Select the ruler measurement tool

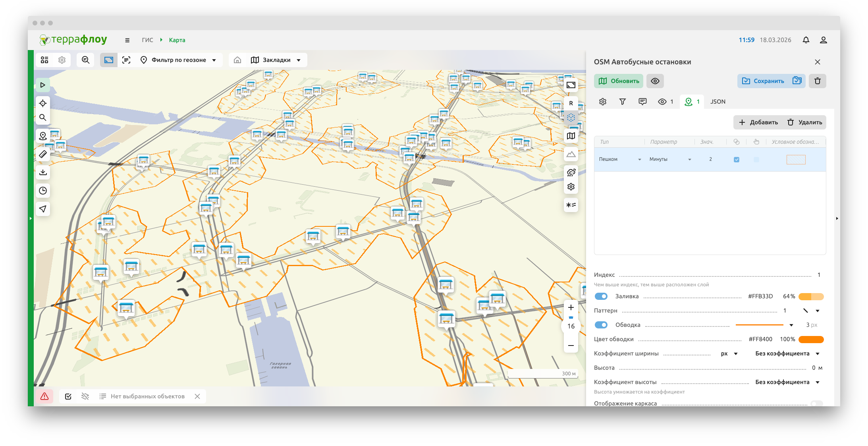pyautogui.click(x=43, y=154)
